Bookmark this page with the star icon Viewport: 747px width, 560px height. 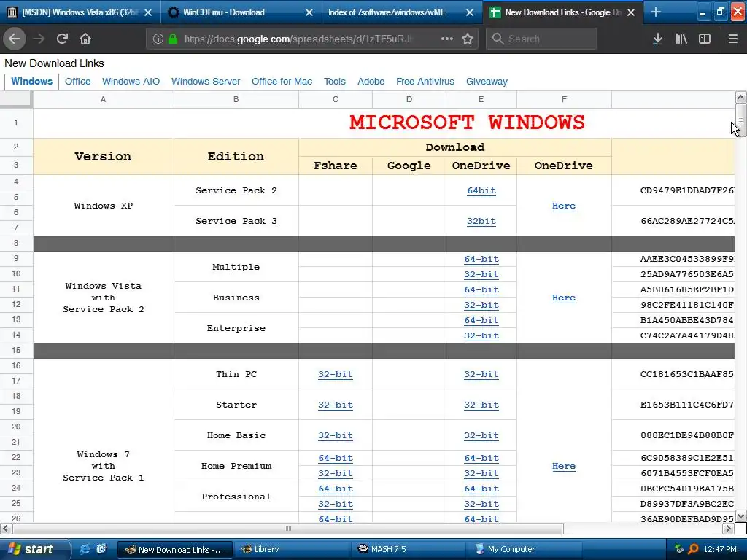468,39
